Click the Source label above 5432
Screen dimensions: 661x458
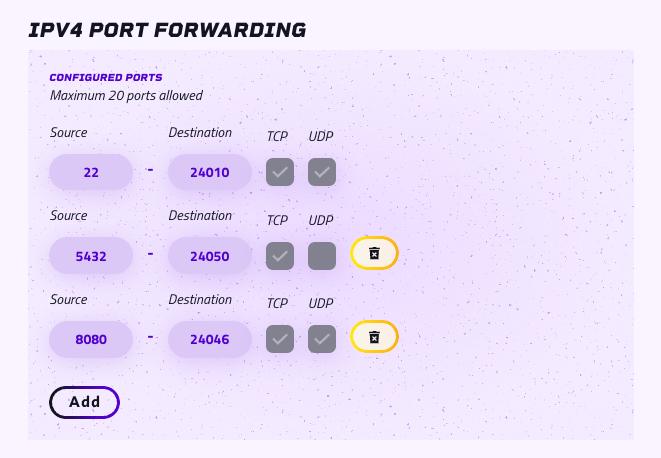69,216
